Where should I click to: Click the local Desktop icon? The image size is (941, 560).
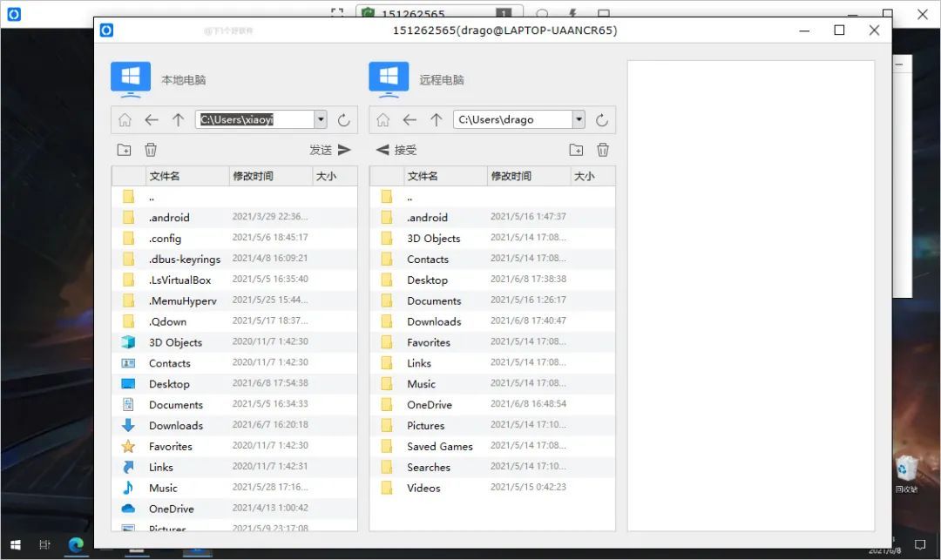pyautogui.click(x=128, y=384)
